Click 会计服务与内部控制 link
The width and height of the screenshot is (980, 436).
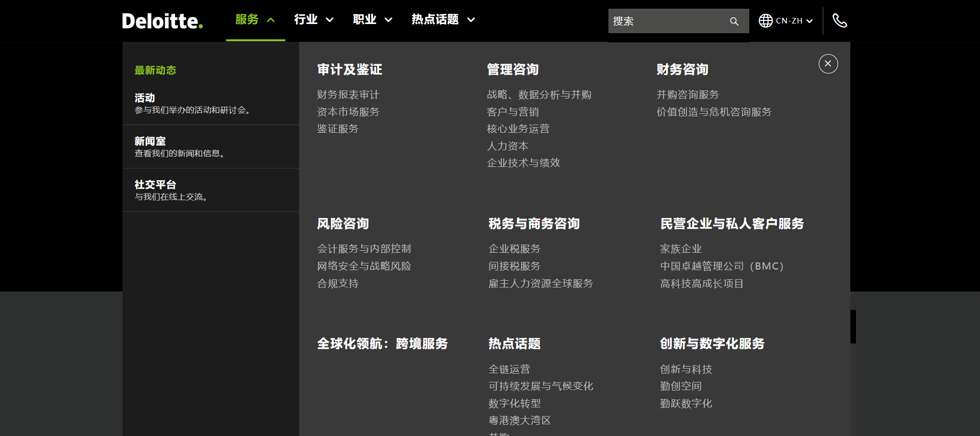tap(364, 249)
